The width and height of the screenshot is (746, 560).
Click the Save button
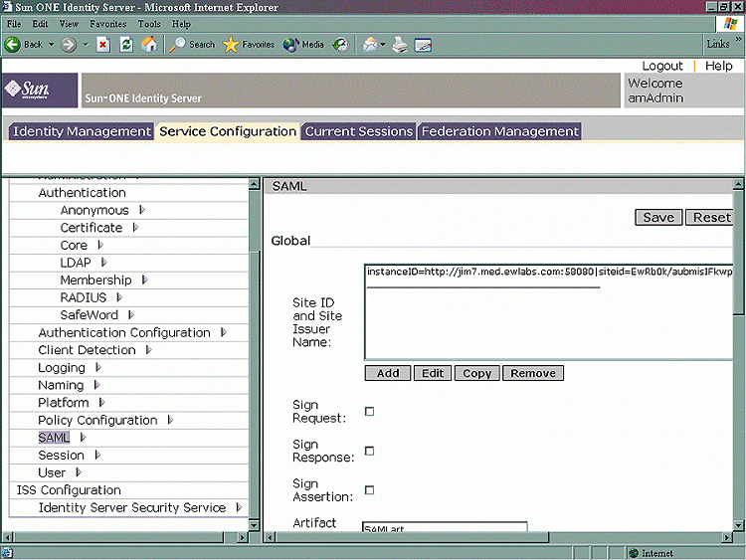point(658,218)
